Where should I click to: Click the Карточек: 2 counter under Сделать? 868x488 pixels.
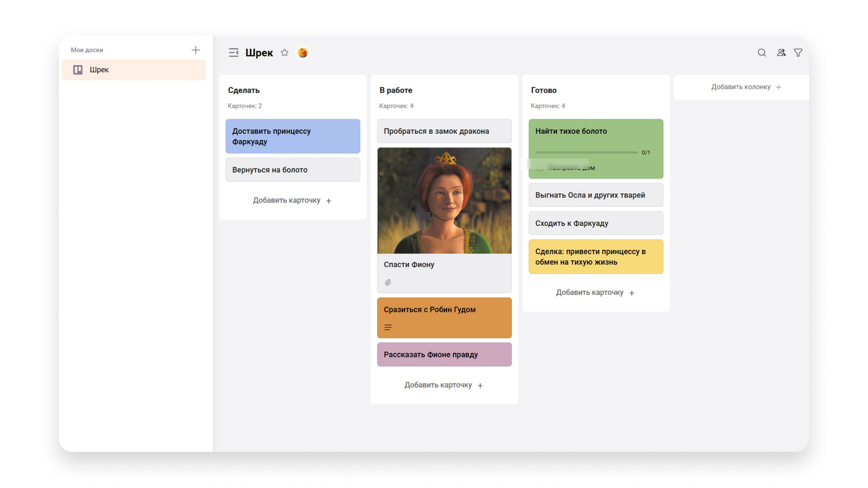(x=245, y=106)
